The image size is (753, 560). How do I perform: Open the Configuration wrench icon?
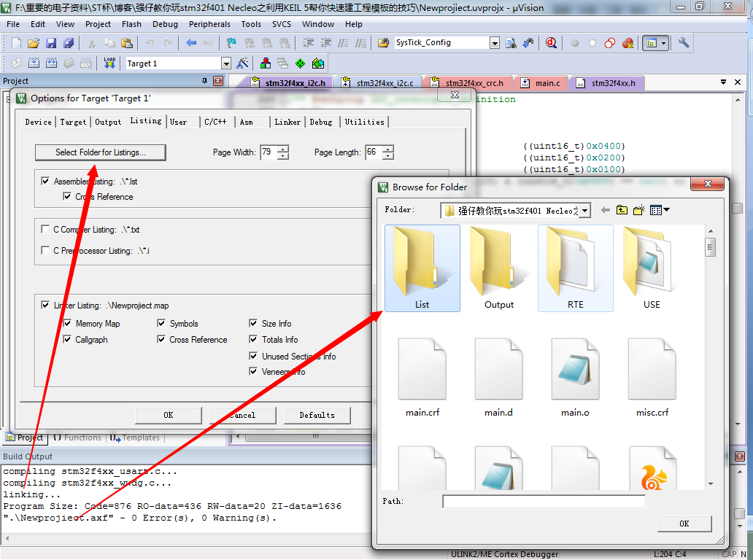point(684,43)
